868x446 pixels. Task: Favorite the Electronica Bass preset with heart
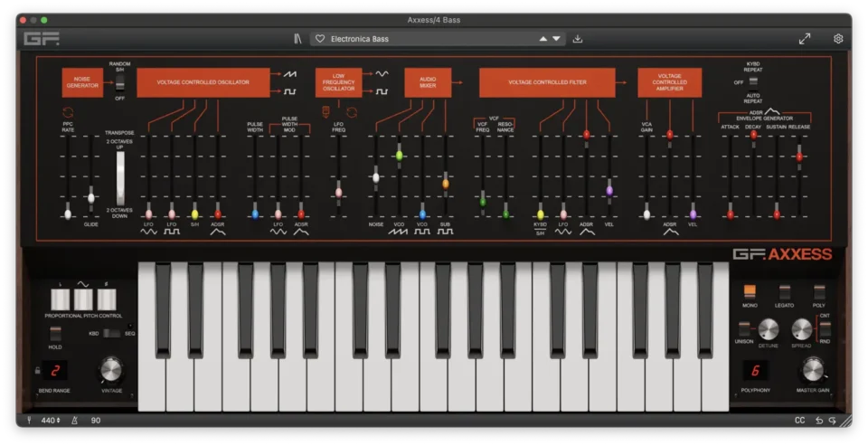tap(320, 39)
